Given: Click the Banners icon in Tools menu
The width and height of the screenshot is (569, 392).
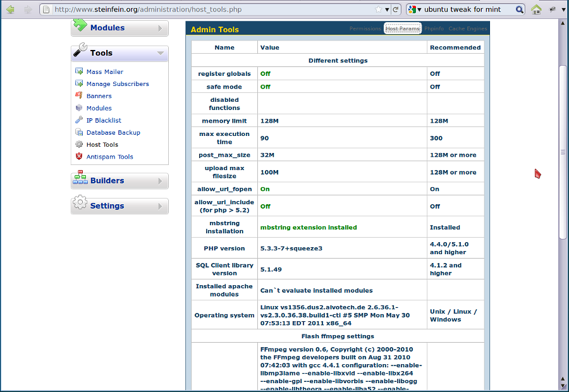Looking at the screenshot, I should click(79, 96).
